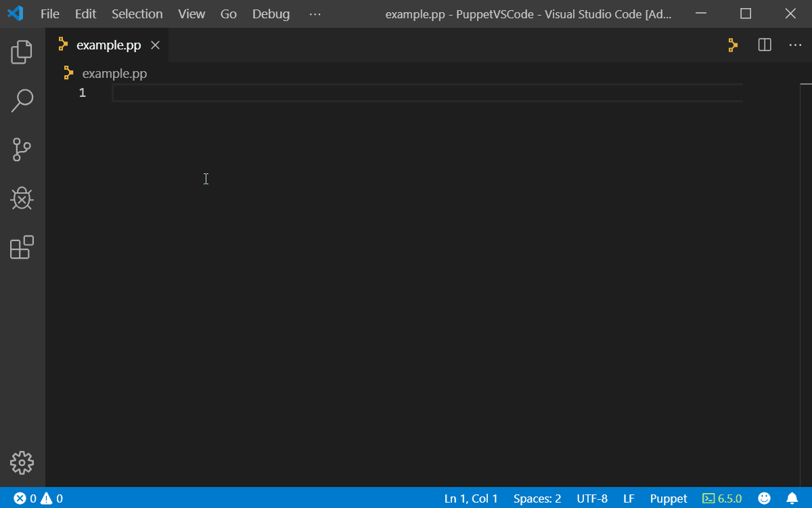812x508 pixels.
Task: Click the terminal 6.5.0 status indicator
Action: tap(722, 498)
